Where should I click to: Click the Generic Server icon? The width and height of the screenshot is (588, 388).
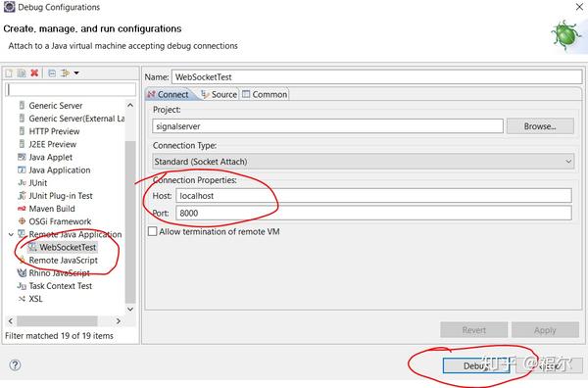pos(22,106)
